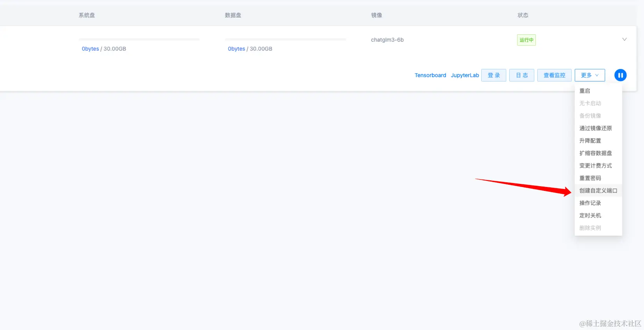Select 删除实例 menu entry
Viewport: 644px width, 330px height.
(x=598, y=228)
